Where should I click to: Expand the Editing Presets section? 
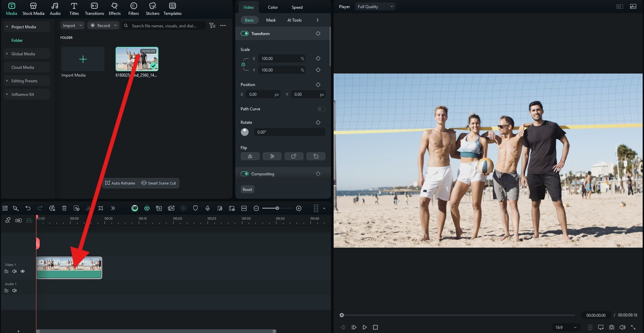click(27, 81)
